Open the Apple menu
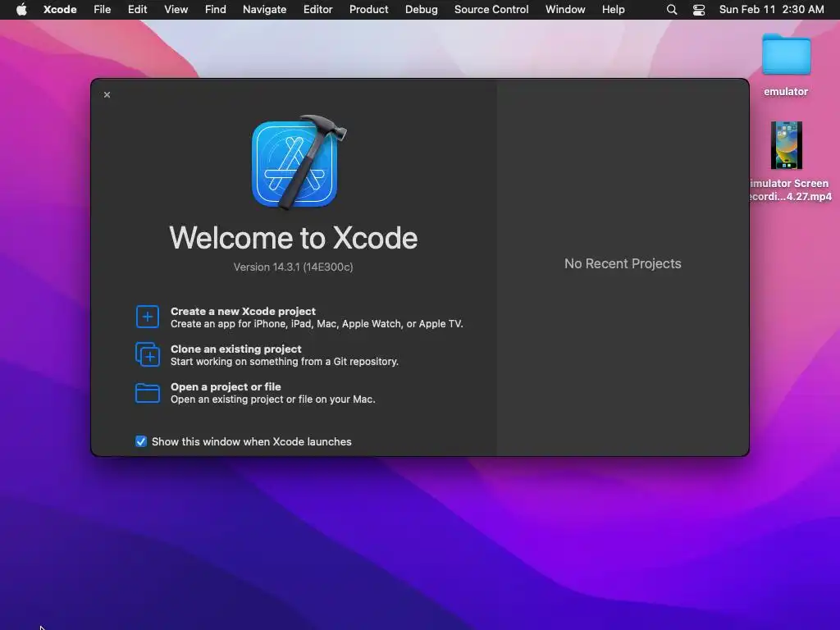Image resolution: width=840 pixels, height=630 pixels. click(21, 10)
